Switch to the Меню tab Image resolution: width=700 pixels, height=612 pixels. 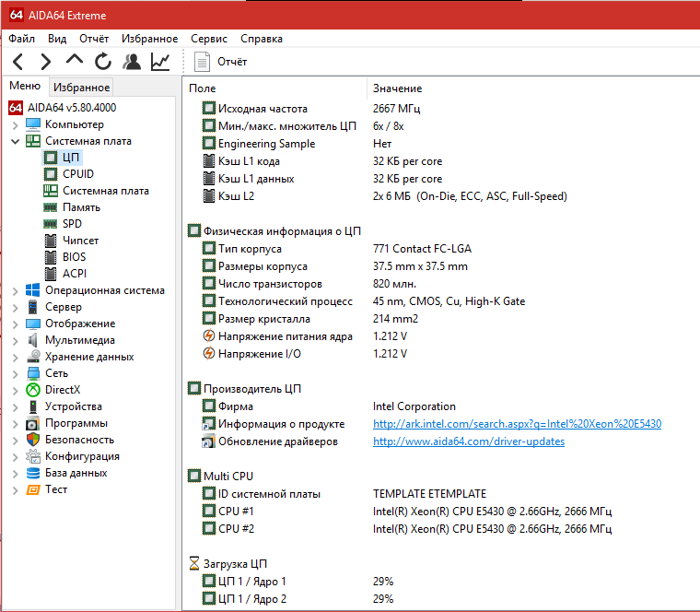pyautogui.click(x=25, y=86)
